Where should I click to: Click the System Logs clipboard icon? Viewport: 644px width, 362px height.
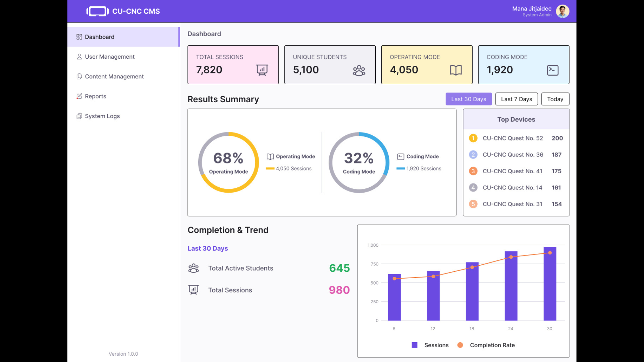(x=79, y=116)
